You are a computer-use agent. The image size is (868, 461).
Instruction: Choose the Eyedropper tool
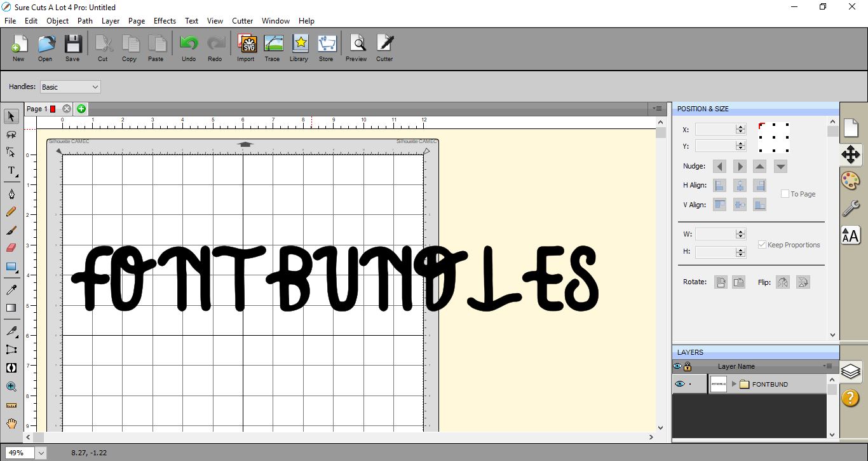[x=11, y=290]
